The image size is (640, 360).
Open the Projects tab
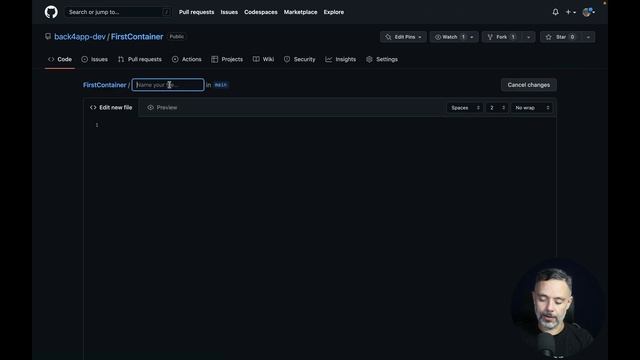[227, 59]
